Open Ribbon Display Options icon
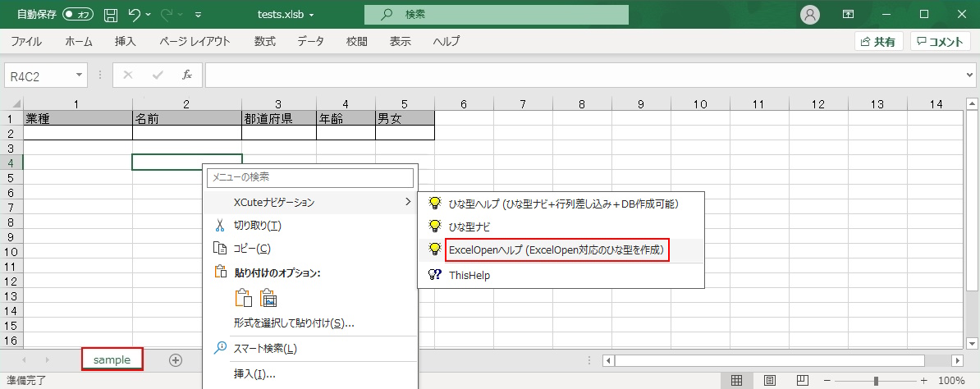Viewport: 980px width, 389px height. pos(848,15)
